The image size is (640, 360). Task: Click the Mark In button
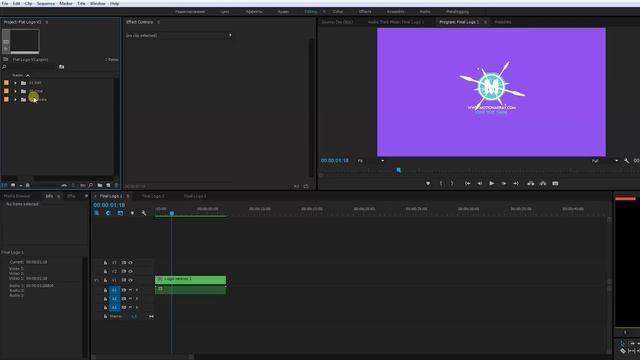pos(441,184)
